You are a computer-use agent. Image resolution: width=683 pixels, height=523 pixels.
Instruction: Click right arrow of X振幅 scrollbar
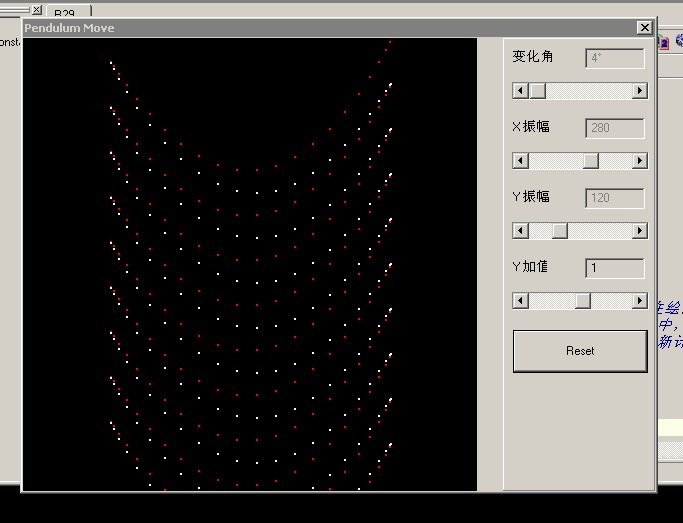[639, 161]
